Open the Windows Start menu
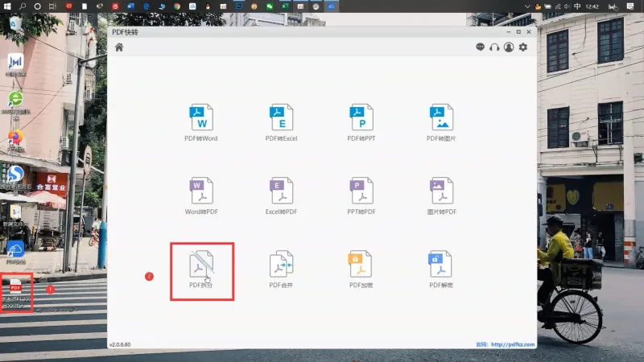The image size is (644, 362). pyautogui.click(x=7, y=6)
